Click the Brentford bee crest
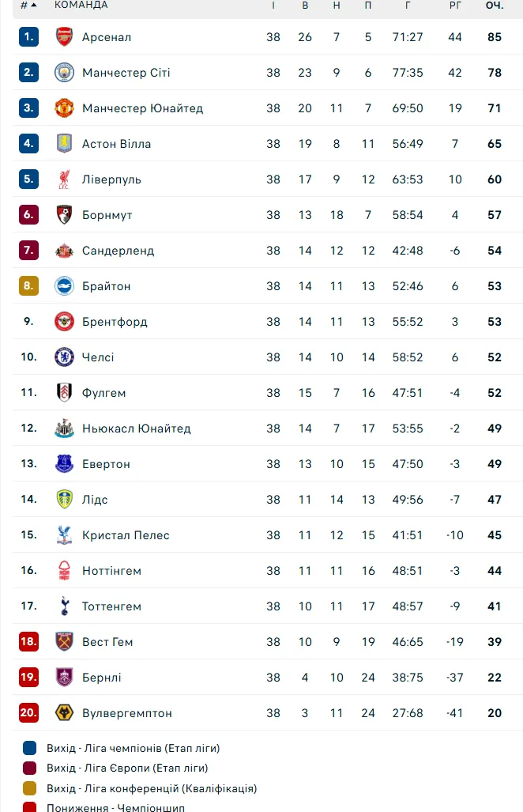Screen dimensions: 523x812 [64, 322]
